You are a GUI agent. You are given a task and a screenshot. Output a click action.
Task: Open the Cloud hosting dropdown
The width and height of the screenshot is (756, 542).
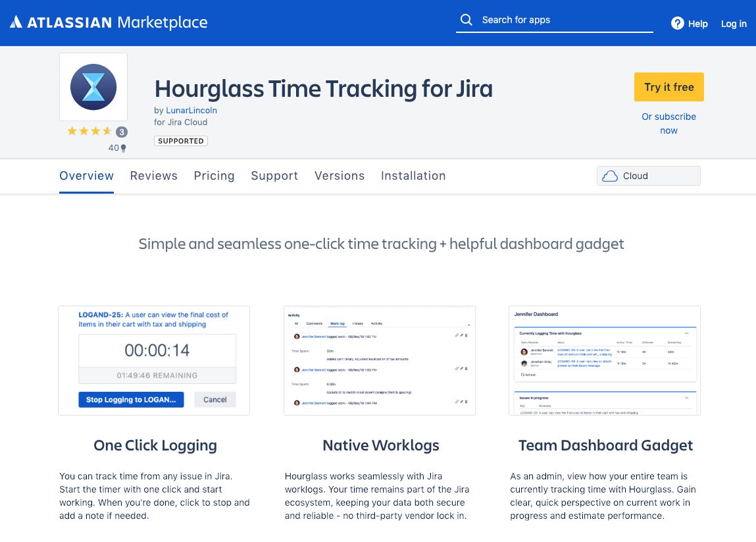point(649,176)
